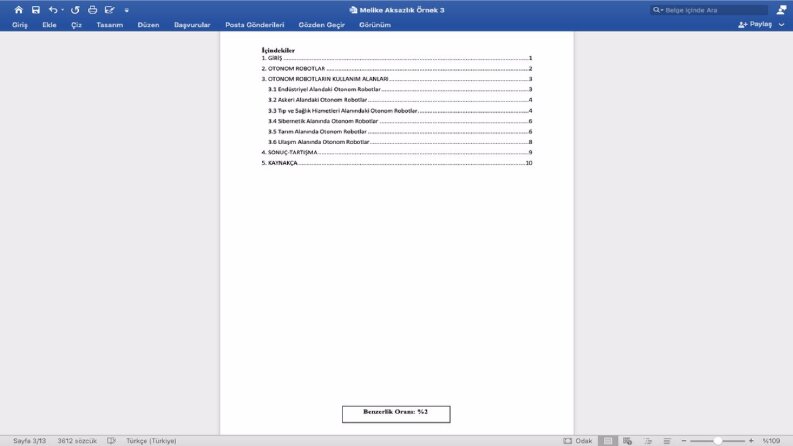Viewport: 793px width, 446px height.
Task: Open 3.6 Ulaşım Alanında Otonom Robotlar entry
Action: pyautogui.click(x=400, y=142)
